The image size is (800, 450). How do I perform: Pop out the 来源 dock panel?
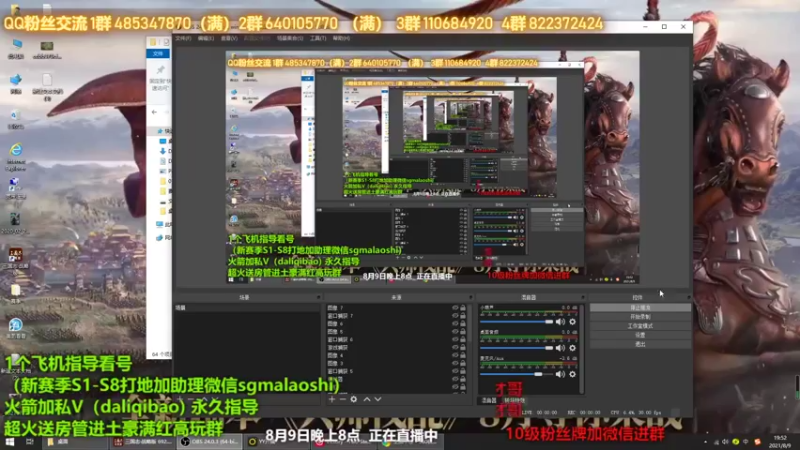tap(470, 297)
